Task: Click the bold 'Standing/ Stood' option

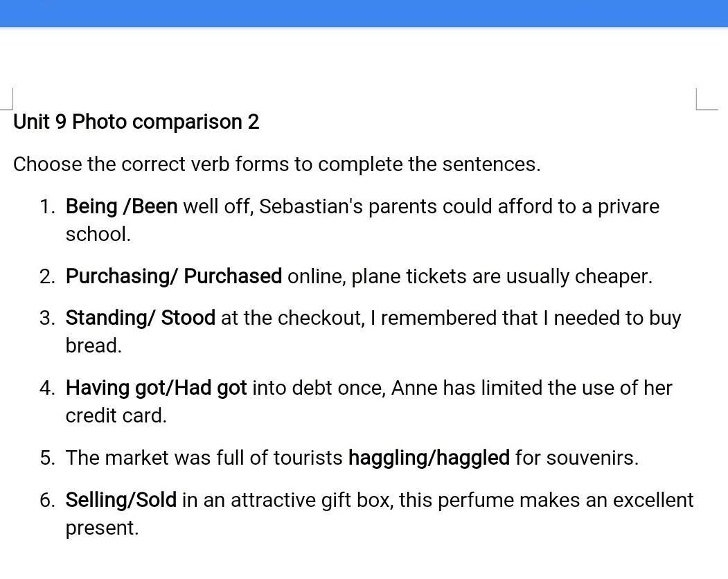Action: (140, 318)
